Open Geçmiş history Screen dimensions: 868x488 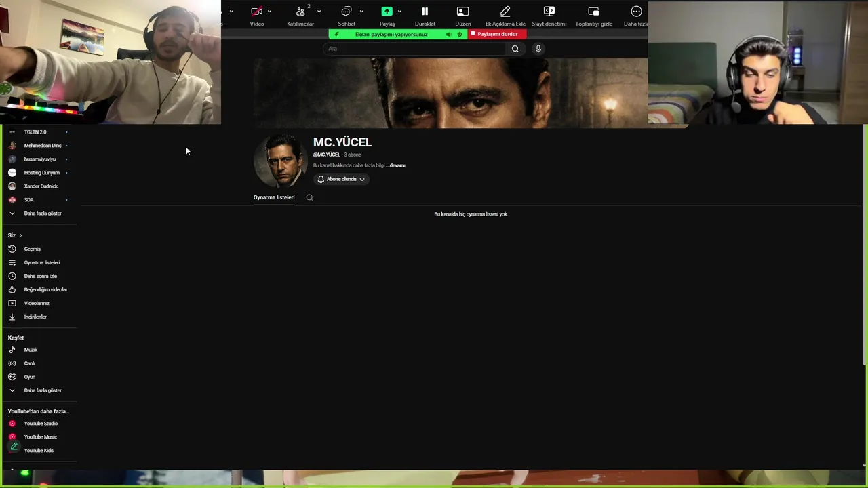coord(38,249)
